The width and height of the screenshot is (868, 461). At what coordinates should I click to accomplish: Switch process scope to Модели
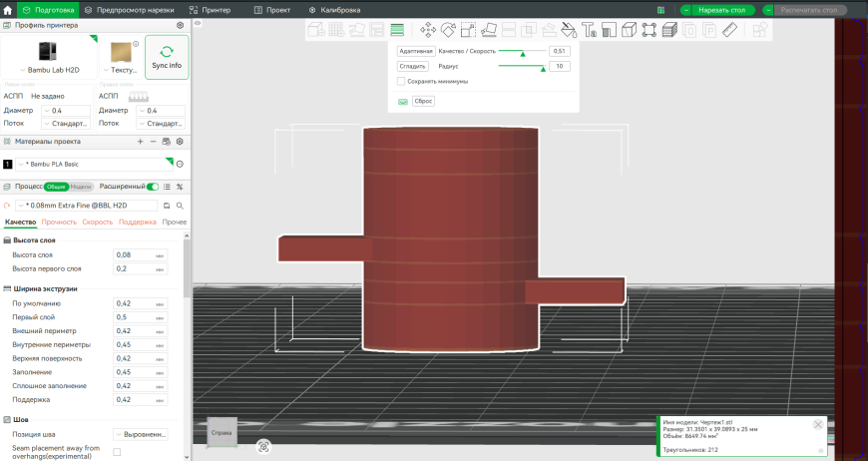point(81,187)
